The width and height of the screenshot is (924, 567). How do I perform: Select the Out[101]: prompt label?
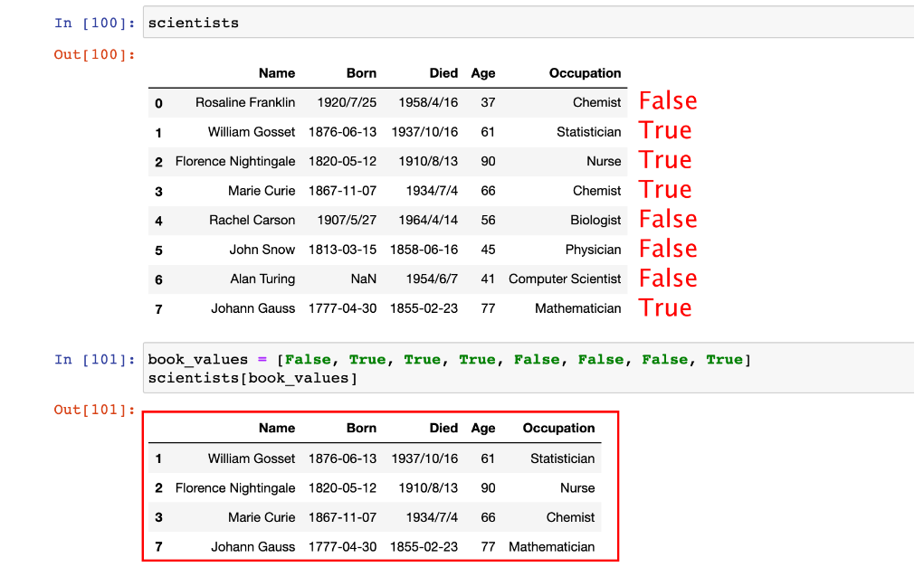tap(94, 410)
